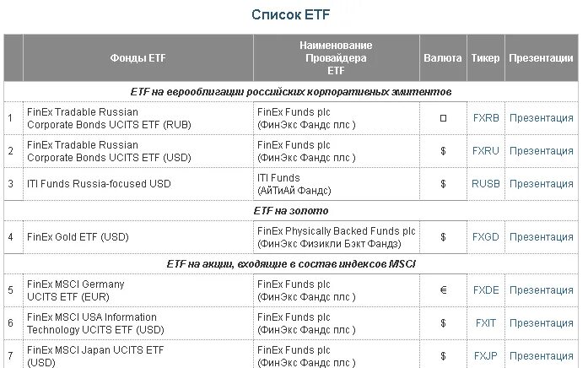Screen dimensions: 588x368
Task: Click the Валюта column header
Action: point(443,58)
